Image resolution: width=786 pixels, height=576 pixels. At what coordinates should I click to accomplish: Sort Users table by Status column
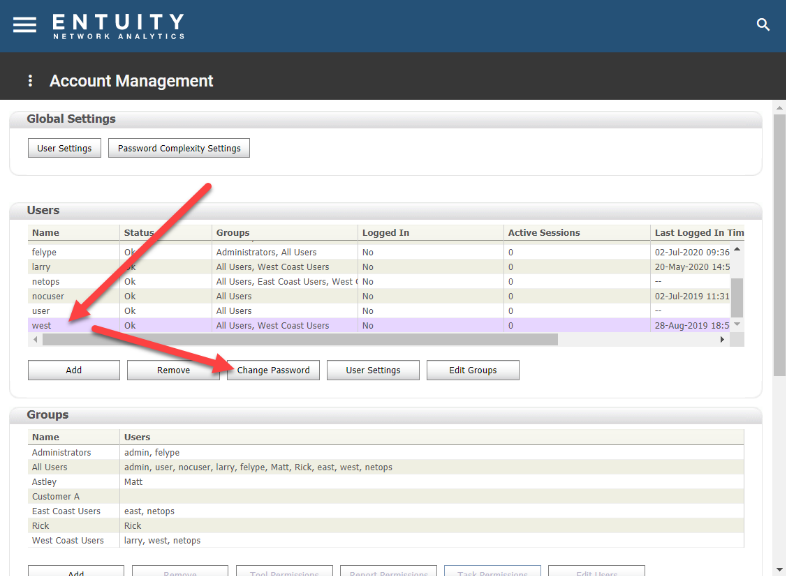click(x=165, y=233)
